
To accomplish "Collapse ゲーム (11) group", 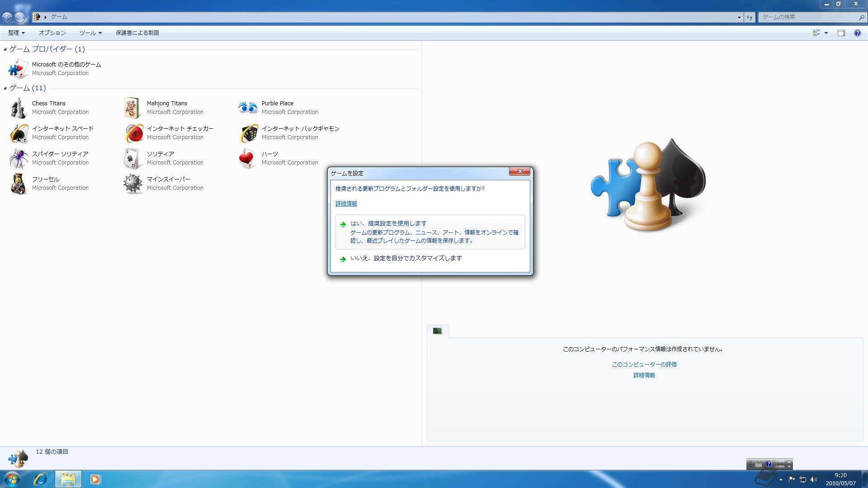I will (x=5, y=88).
